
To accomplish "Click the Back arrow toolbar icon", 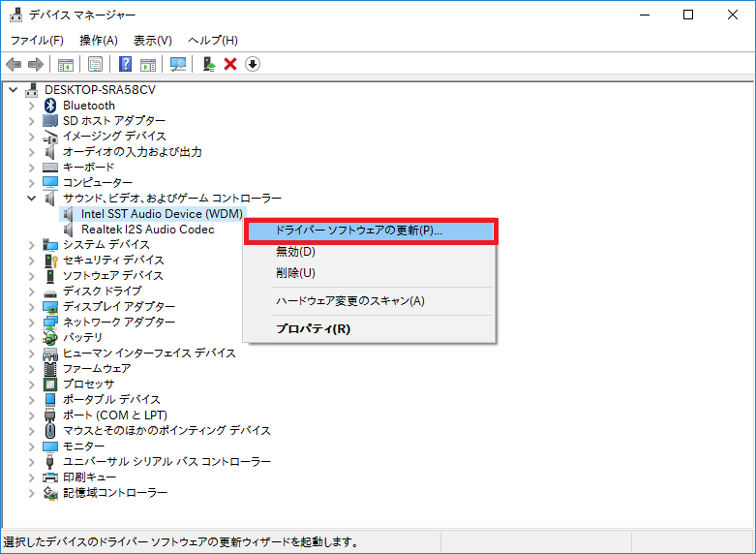I will pyautogui.click(x=14, y=64).
